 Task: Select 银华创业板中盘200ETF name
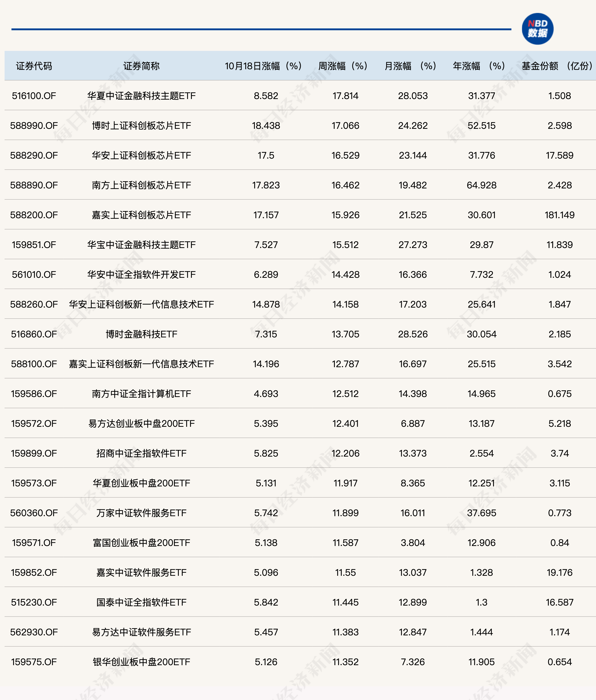[x=141, y=662]
